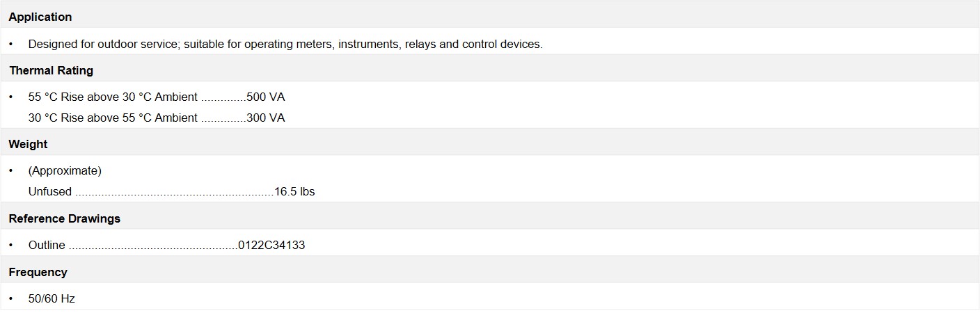
Task: Select the Thermal Rating section header
Action: (51, 70)
